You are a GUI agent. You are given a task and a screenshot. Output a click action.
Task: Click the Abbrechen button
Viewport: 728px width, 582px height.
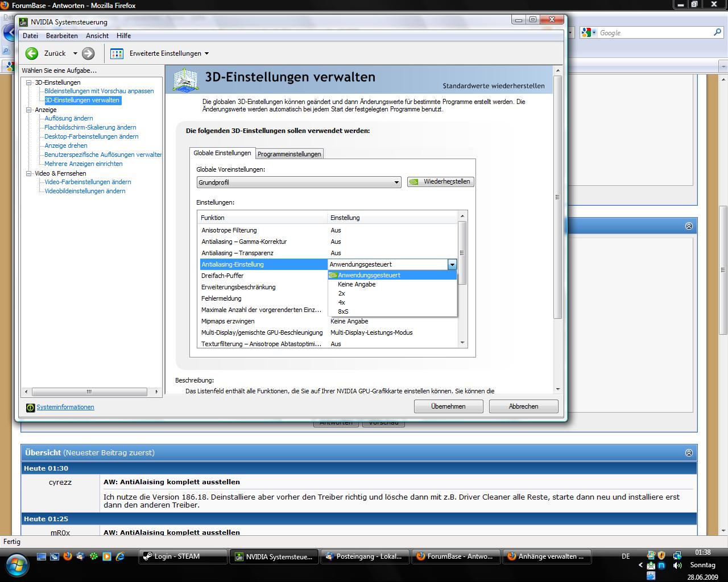(x=524, y=406)
